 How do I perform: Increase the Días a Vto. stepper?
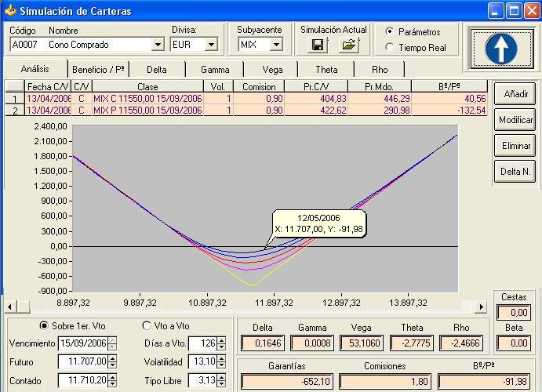(221, 339)
